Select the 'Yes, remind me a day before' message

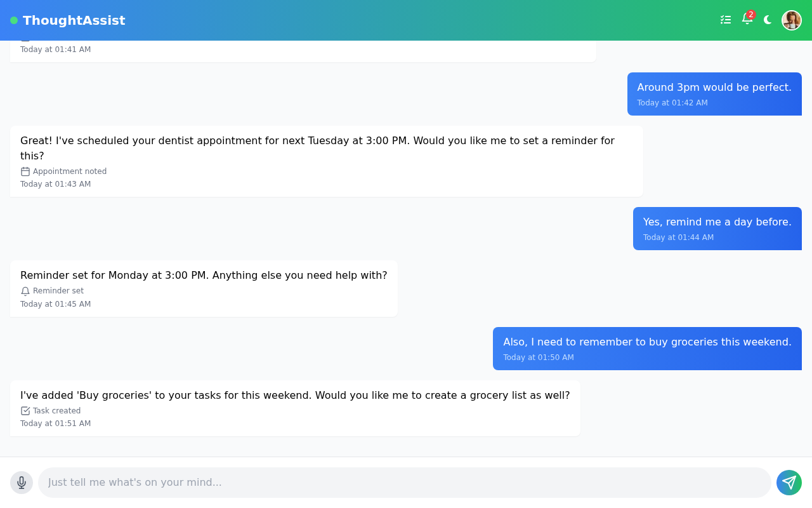[x=717, y=229]
